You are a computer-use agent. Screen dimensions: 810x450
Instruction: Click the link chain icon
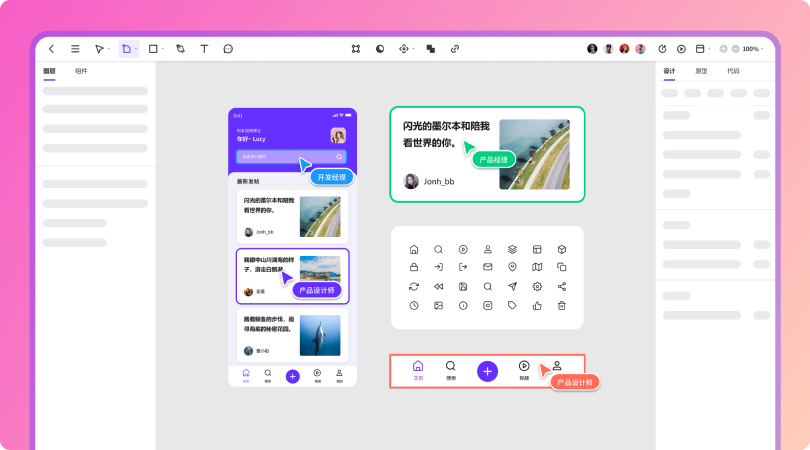(455, 48)
